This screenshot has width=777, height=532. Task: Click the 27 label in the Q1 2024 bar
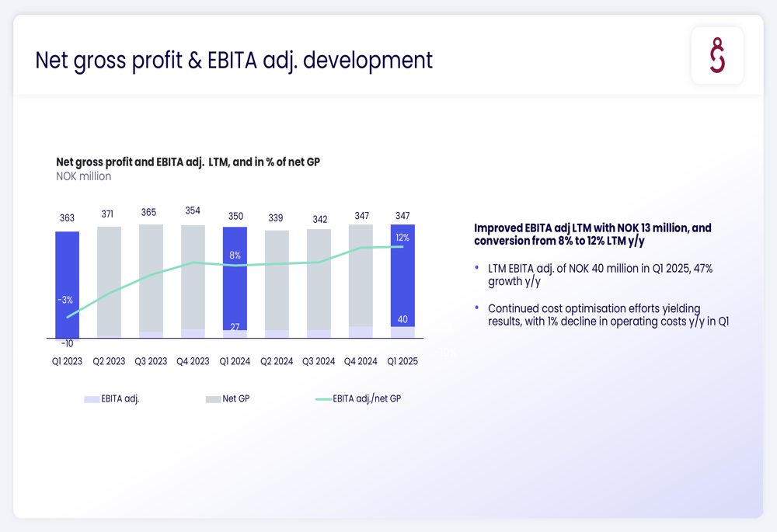click(235, 327)
